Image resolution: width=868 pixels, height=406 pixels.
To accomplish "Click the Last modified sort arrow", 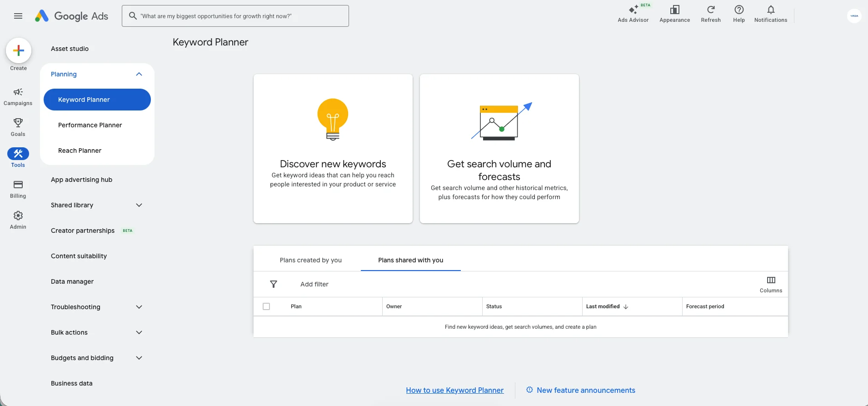I will [x=626, y=307].
